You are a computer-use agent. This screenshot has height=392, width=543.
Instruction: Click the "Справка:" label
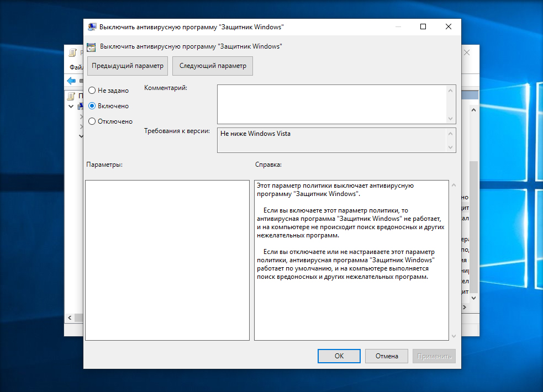[268, 165]
